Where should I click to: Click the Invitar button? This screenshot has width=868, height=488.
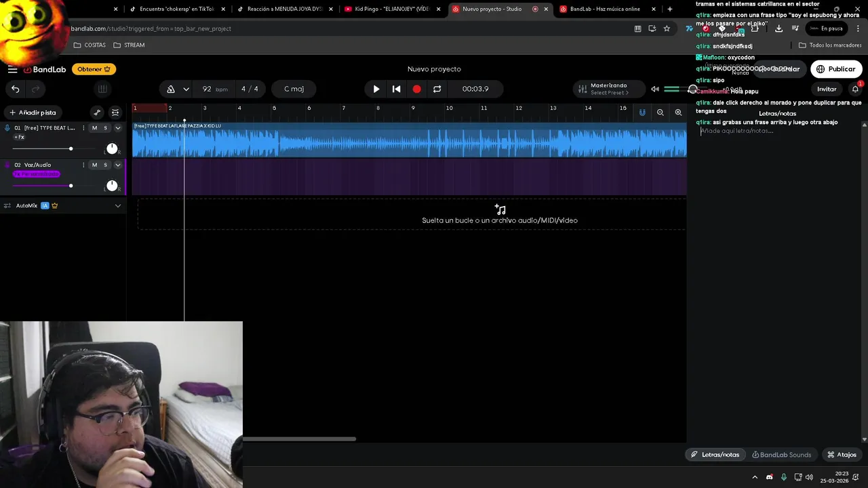827,89
